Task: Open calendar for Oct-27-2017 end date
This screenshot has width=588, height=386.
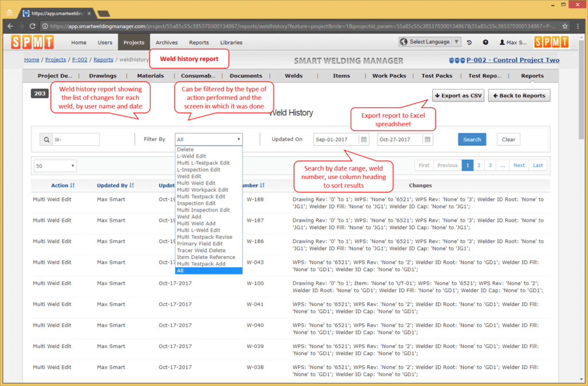Action: click(x=427, y=139)
